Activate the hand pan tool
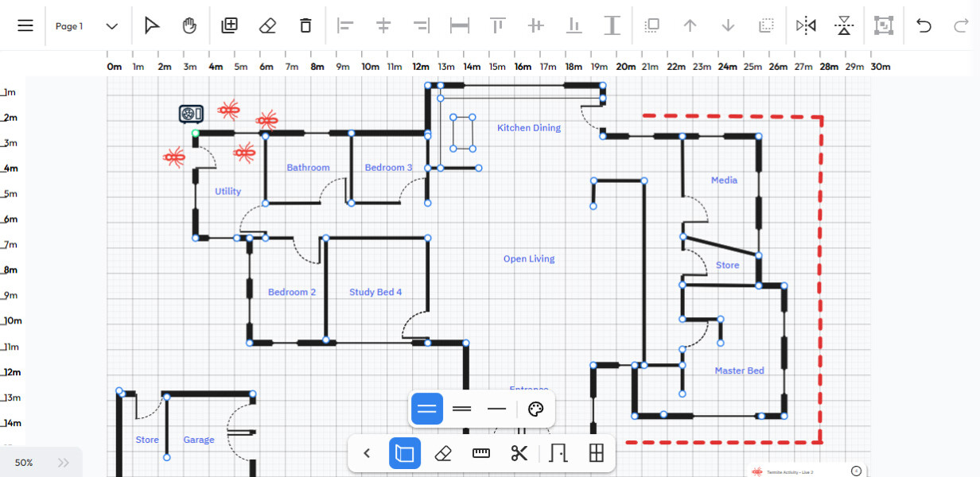Image resolution: width=980 pixels, height=477 pixels. (189, 25)
